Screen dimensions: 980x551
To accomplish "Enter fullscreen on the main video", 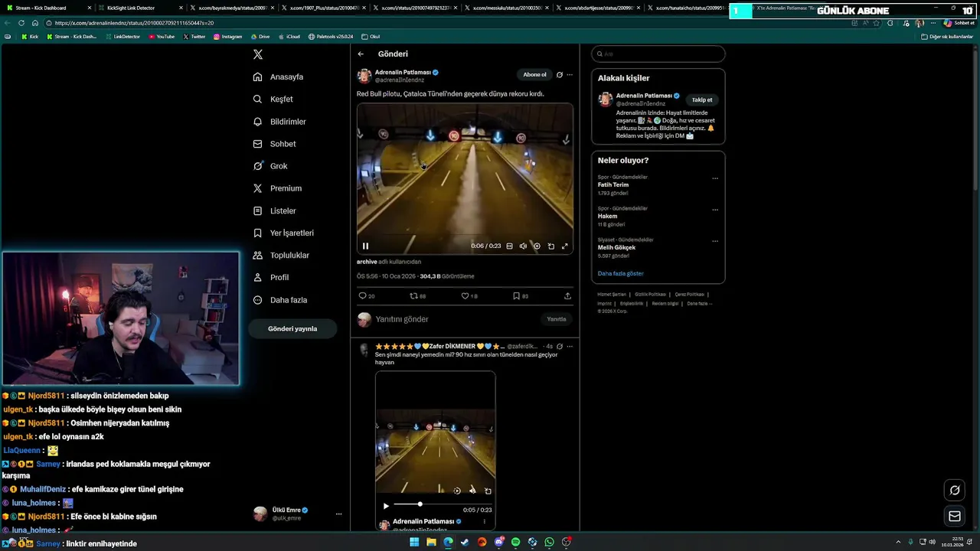I will (565, 246).
